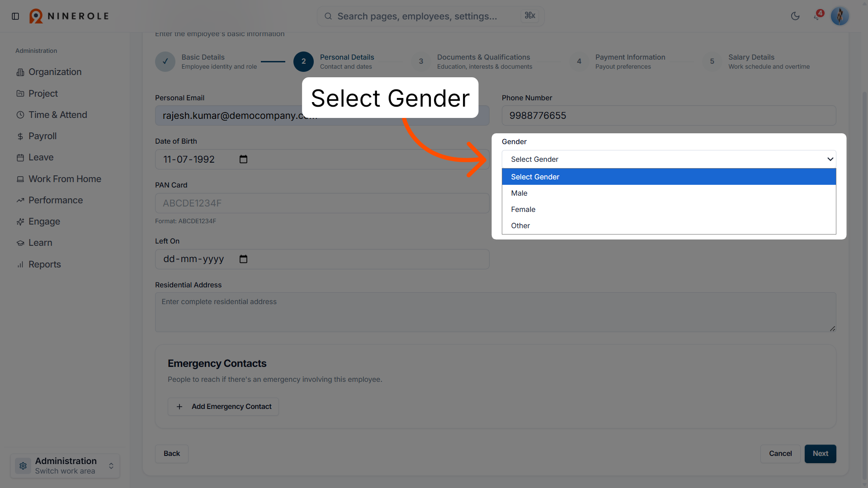This screenshot has height=488, width=868.
Task: Click the Residential Address resize handle
Action: pyautogui.click(x=832, y=328)
